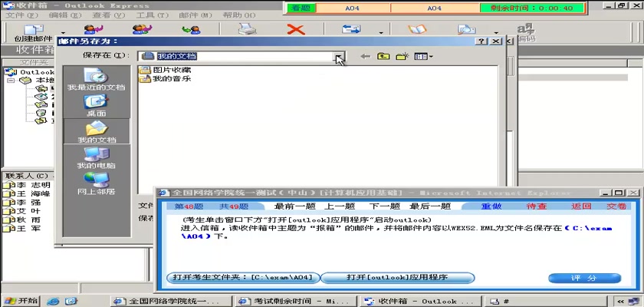Select 我的文档 in the places bar

pyautogui.click(x=97, y=131)
